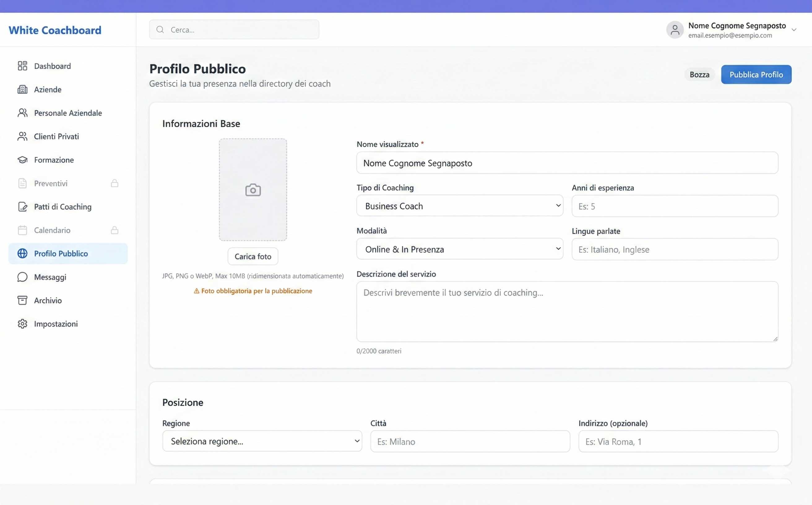Click the Aziende building icon

(22, 89)
